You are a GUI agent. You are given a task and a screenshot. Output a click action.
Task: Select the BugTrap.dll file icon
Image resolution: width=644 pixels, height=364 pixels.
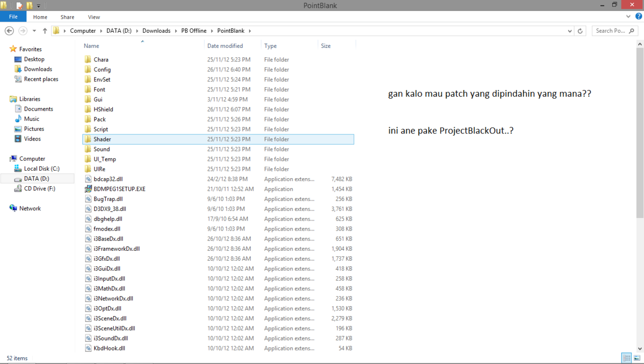(x=89, y=199)
